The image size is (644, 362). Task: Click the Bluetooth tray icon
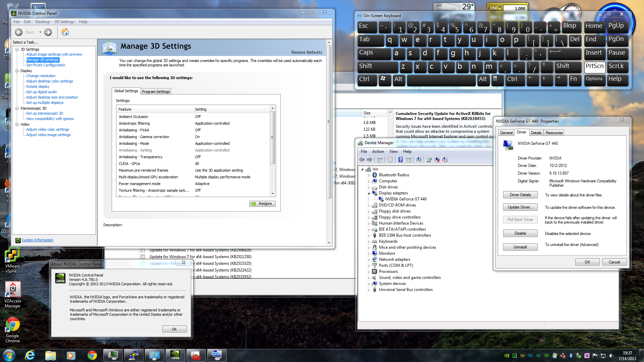[x=571, y=356]
